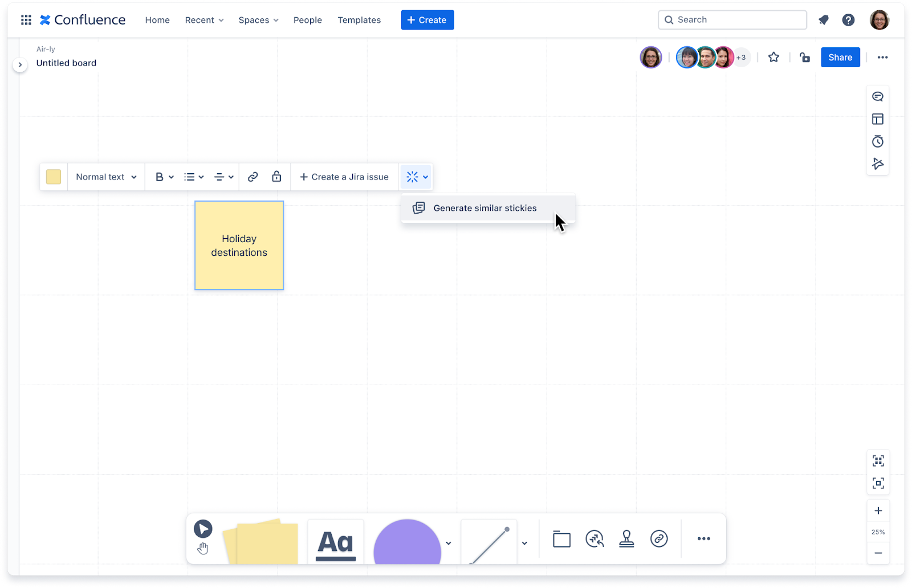The image size is (912, 588).
Task: Open the line style chevron
Action: [525, 542]
